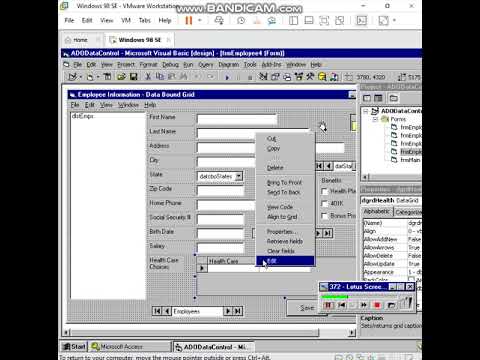Click the First Name text box
Viewport: 480px width, 360px height.
(x=237, y=119)
